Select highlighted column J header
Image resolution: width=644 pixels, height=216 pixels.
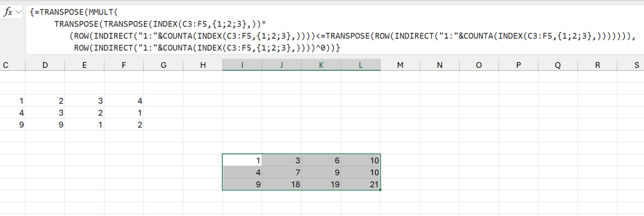(x=281, y=65)
